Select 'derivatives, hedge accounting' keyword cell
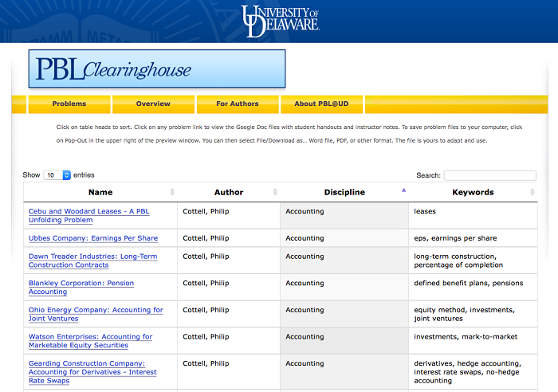 coord(473,372)
